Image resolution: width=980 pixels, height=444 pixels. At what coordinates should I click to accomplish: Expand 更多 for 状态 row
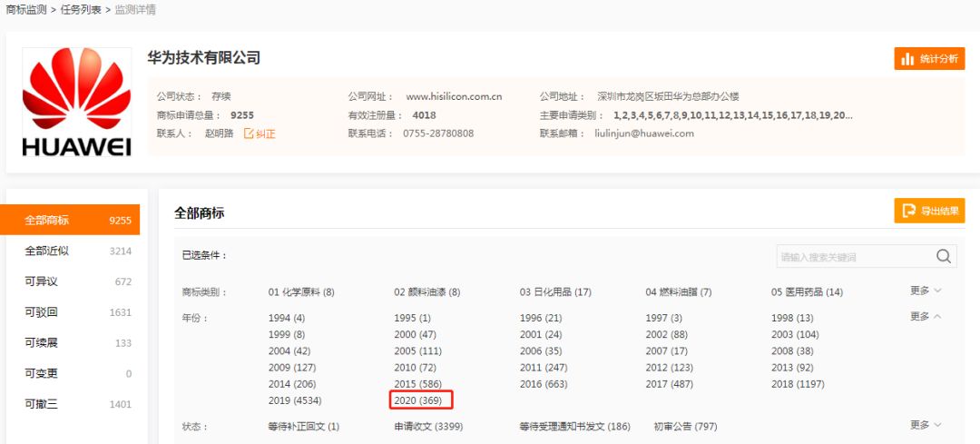pos(926,425)
